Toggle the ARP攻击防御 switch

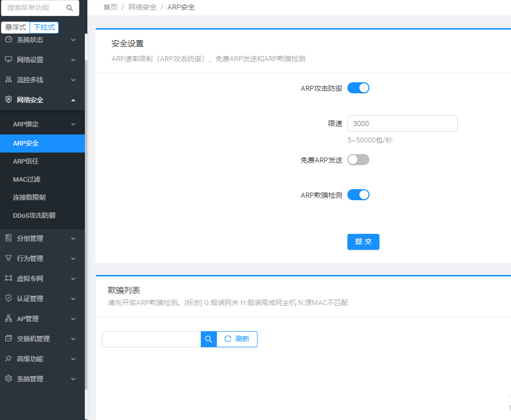(358, 88)
